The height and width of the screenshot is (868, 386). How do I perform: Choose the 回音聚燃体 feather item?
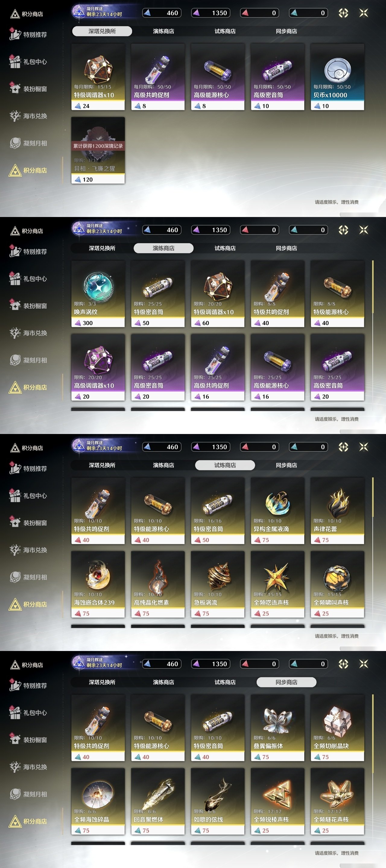(x=158, y=801)
